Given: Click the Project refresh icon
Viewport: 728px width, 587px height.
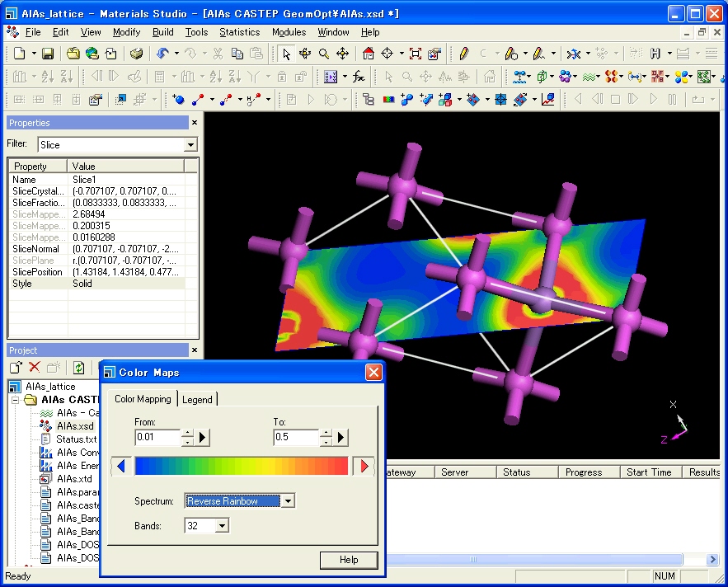Looking at the screenshot, I should (78, 368).
